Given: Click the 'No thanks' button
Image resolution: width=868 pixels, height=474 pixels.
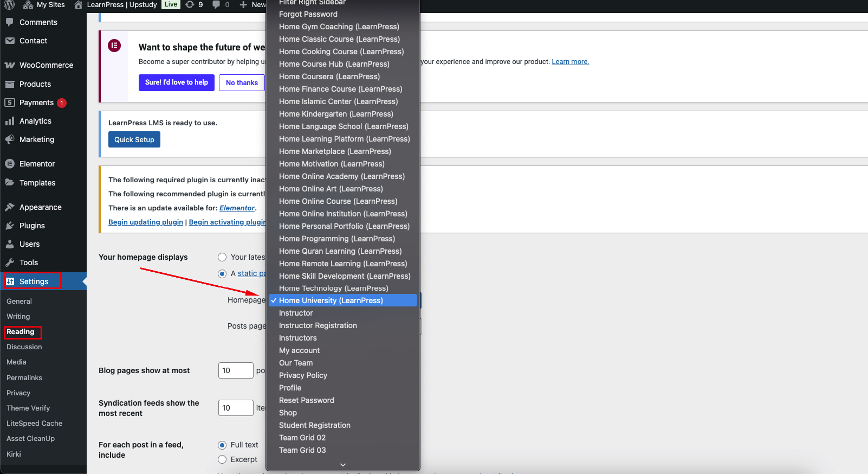Looking at the screenshot, I should (x=242, y=82).
